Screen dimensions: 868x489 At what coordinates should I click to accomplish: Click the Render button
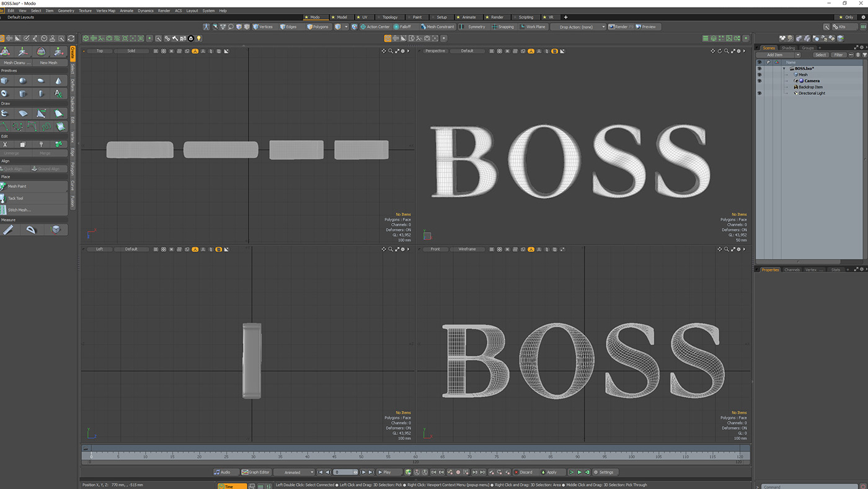point(620,27)
